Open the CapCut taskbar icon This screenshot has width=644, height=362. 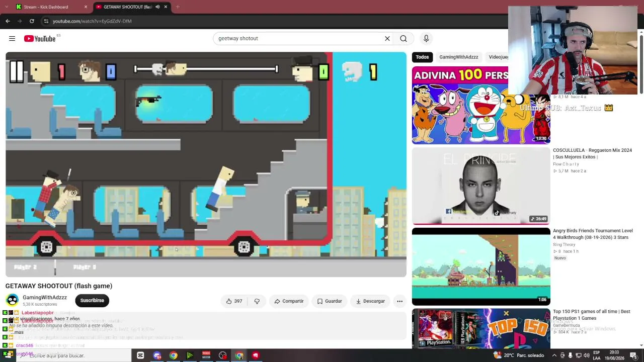[140, 355]
